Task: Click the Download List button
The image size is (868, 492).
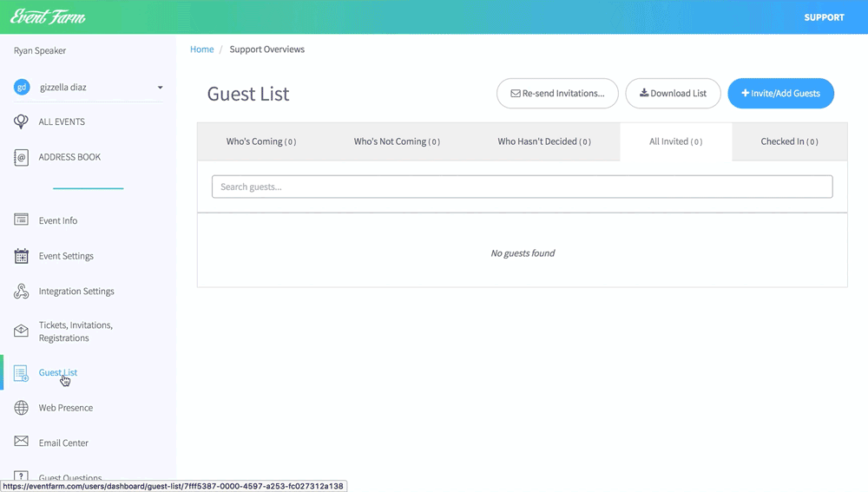Action: coord(674,93)
